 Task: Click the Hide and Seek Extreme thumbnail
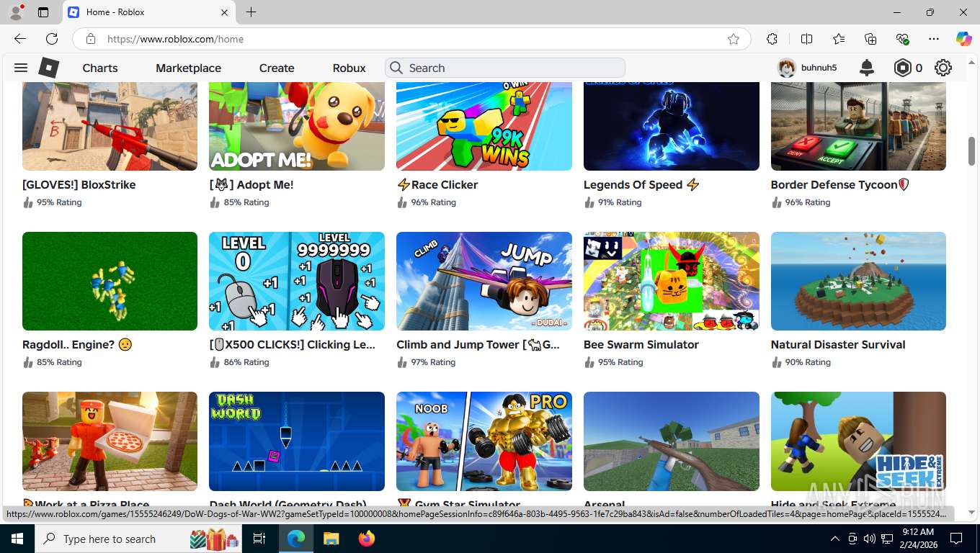pos(858,441)
